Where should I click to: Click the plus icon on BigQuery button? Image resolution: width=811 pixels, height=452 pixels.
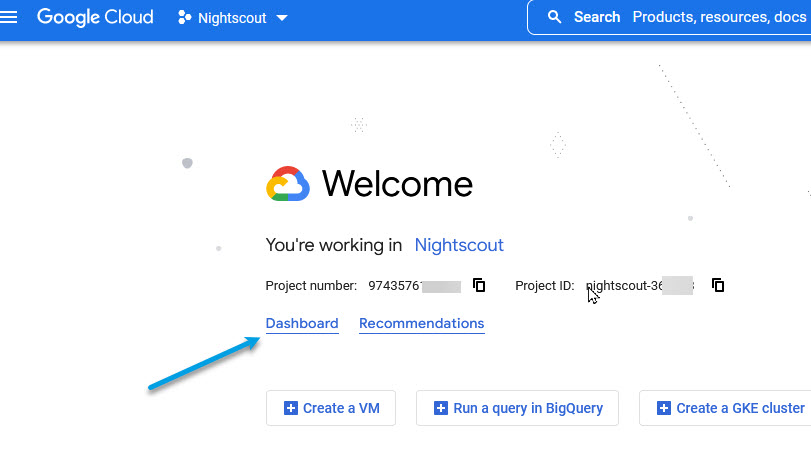[441, 408]
